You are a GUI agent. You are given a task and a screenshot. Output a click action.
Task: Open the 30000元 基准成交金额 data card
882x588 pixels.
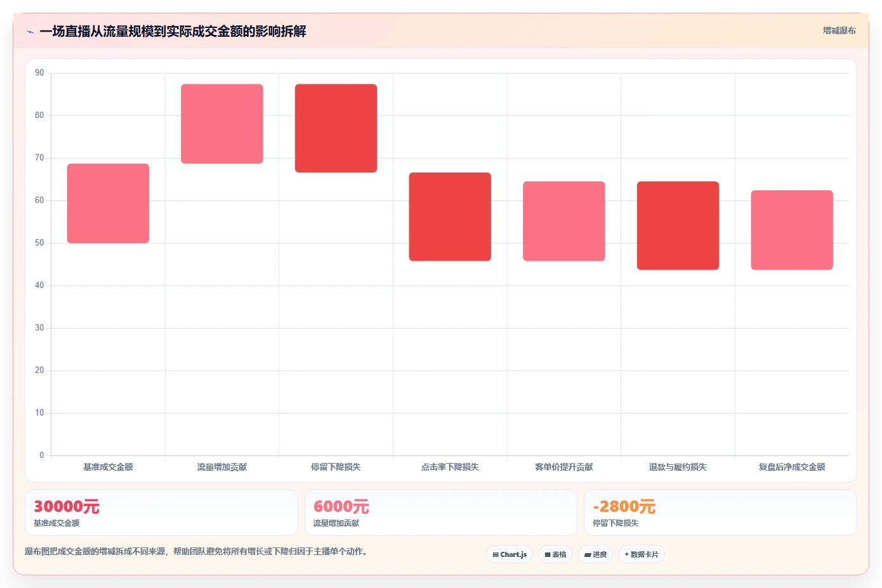161,513
